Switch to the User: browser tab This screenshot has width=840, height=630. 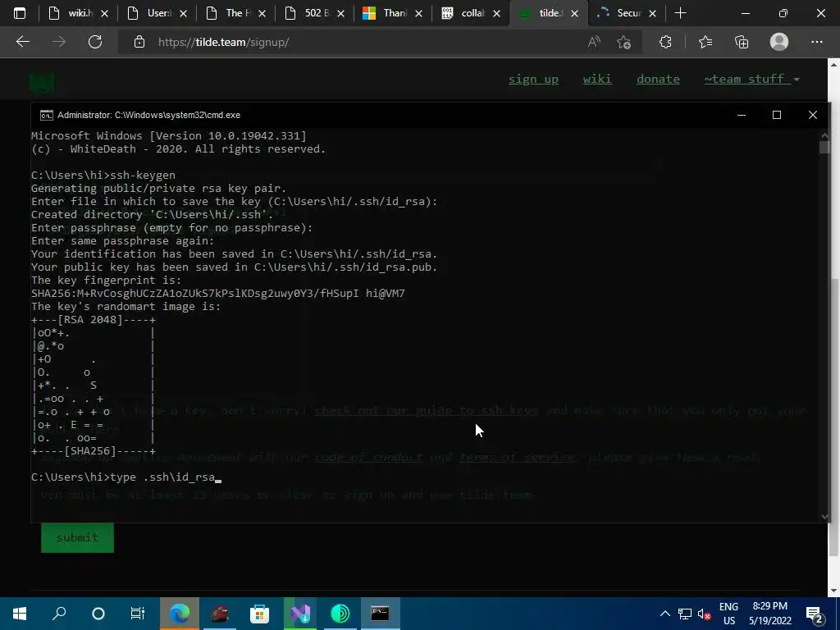157,13
